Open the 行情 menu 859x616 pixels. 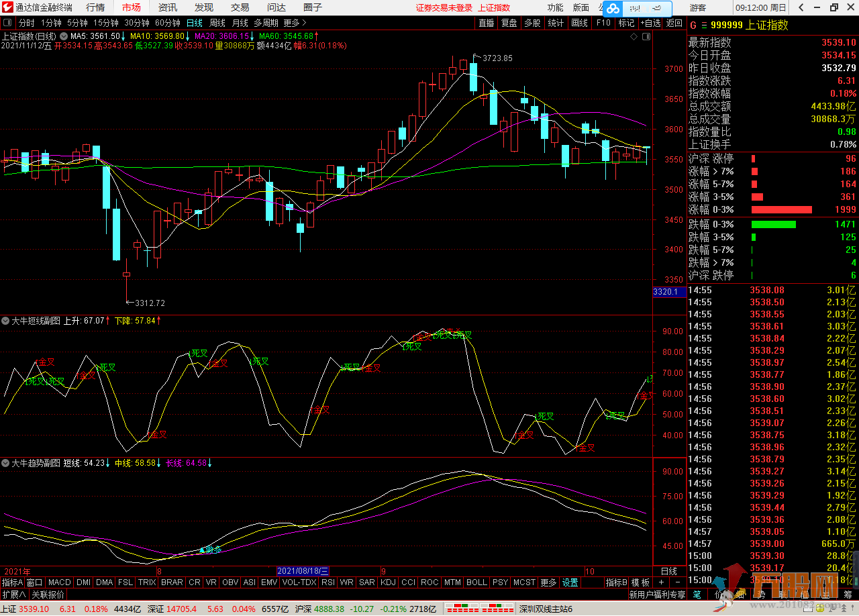[95, 7]
